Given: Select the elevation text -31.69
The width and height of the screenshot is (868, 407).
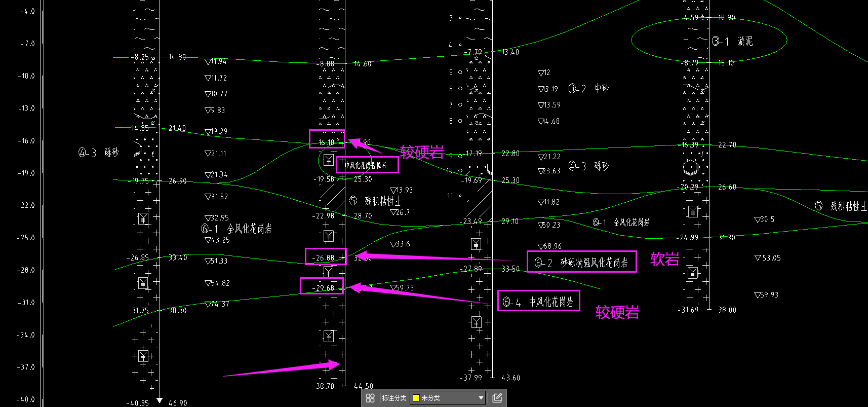Looking at the screenshot, I should pyautogui.click(x=688, y=310).
